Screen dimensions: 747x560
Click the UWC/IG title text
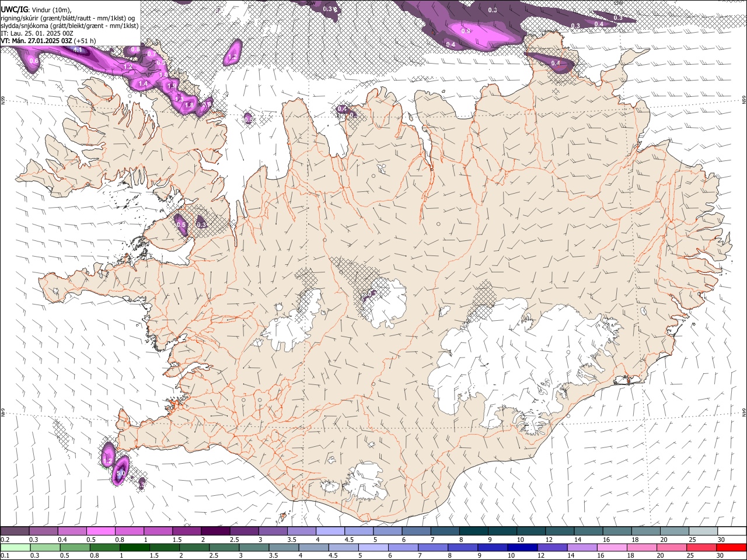click(x=14, y=9)
